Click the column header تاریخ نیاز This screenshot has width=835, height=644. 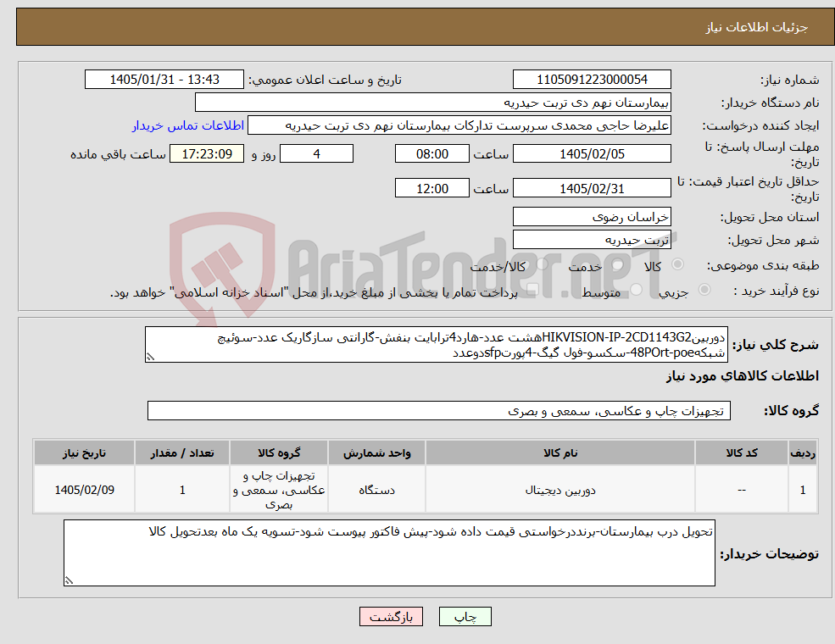pos(84,453)
